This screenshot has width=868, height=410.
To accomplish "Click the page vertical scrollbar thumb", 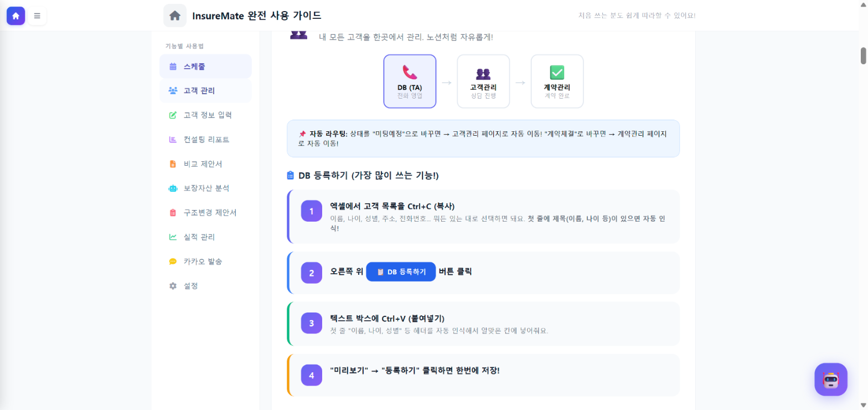I will [x=863, y=56].
